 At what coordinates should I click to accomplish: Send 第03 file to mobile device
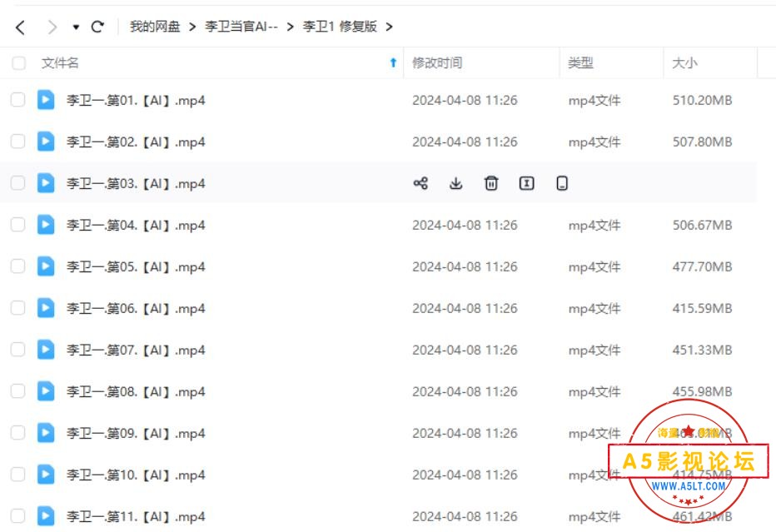(x=562, y=183)
